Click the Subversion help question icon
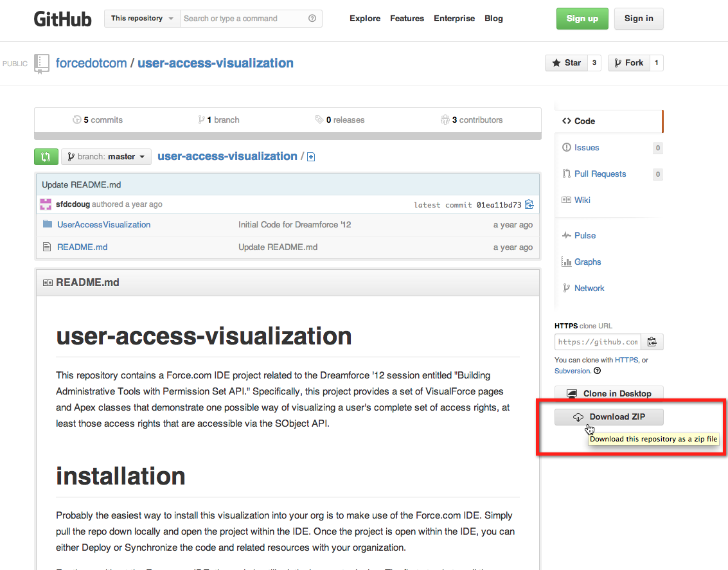 tap(598, 371)
